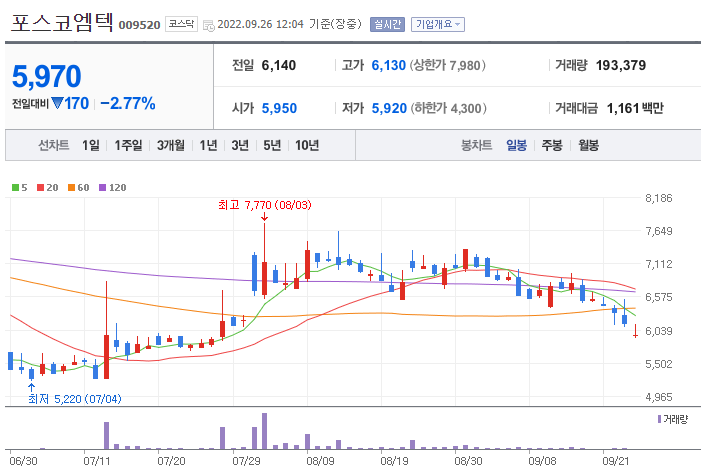Click the green 5-day average swatch
The width and height of the screenshot is (701, 471).
tap(15, 188)
